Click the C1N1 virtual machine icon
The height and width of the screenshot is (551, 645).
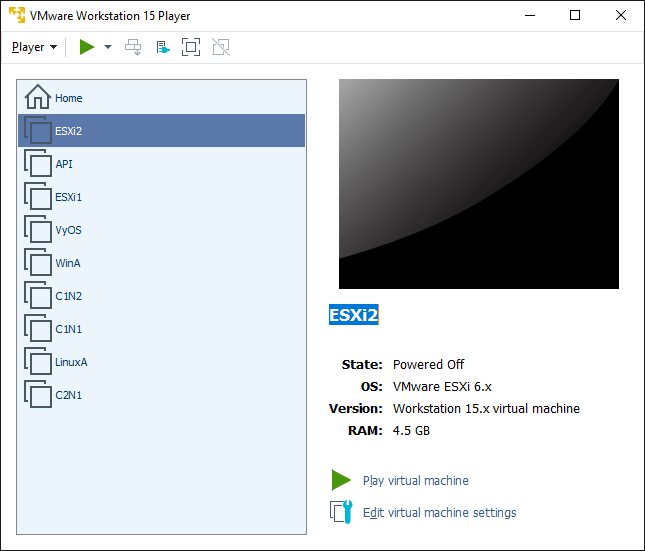coord(38,329)
